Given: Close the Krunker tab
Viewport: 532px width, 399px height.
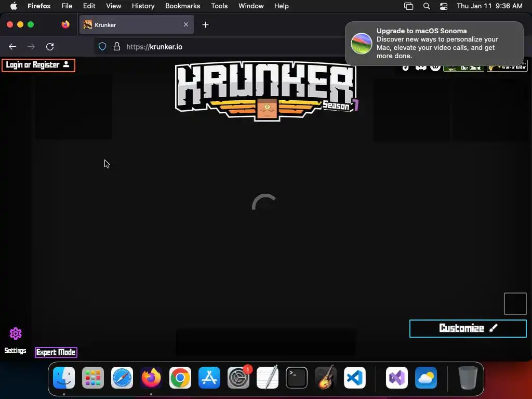Looking at the screenshot, I should [x=186, y=24].
